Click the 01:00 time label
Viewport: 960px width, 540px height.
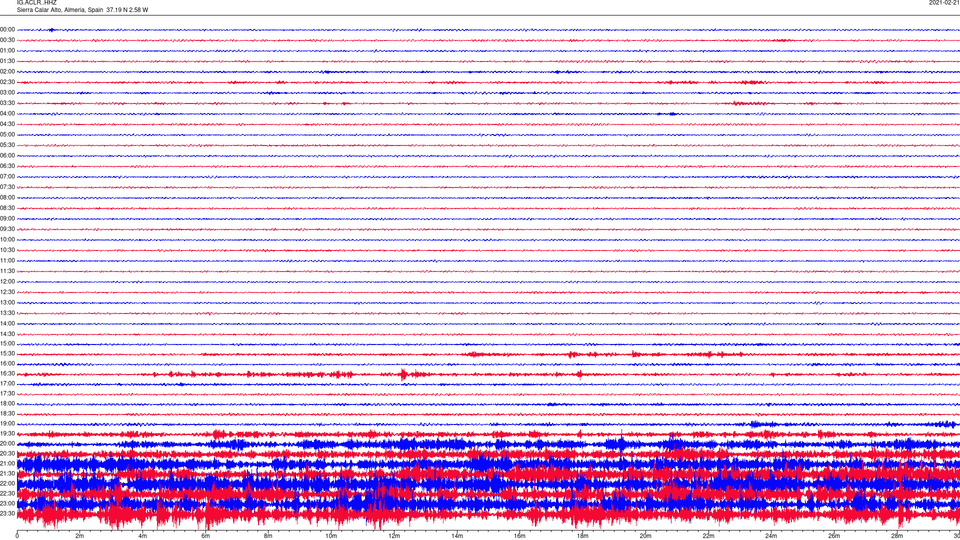coord(7,51)
